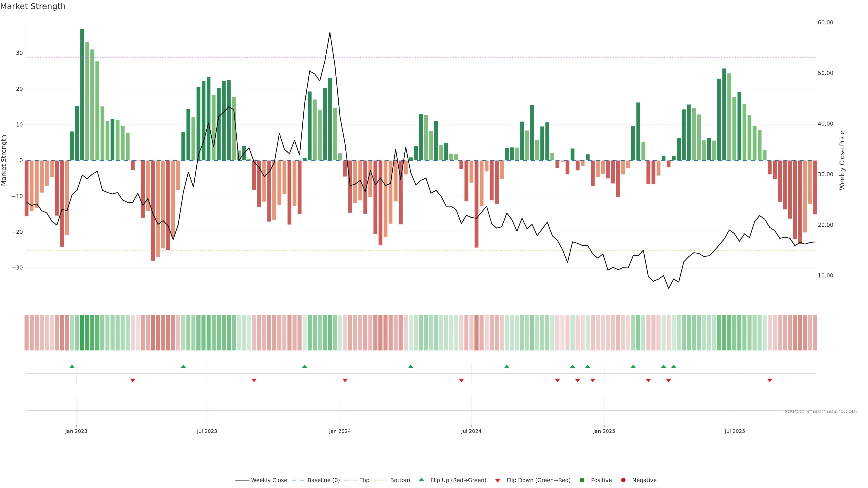Viewport: 868px width, 488px height.
Task: Click the green Positive legend dot
Action: 582,480
